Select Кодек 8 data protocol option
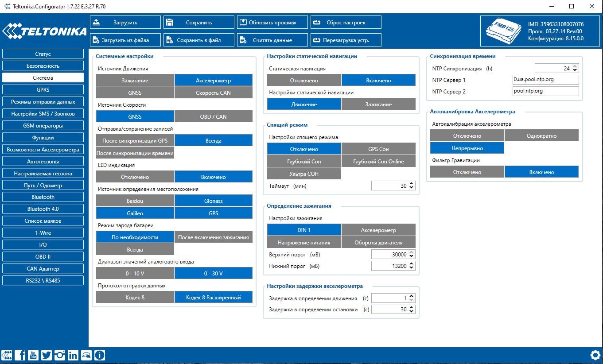The height and width of the screenshot is (364, 603). [135, 297]
